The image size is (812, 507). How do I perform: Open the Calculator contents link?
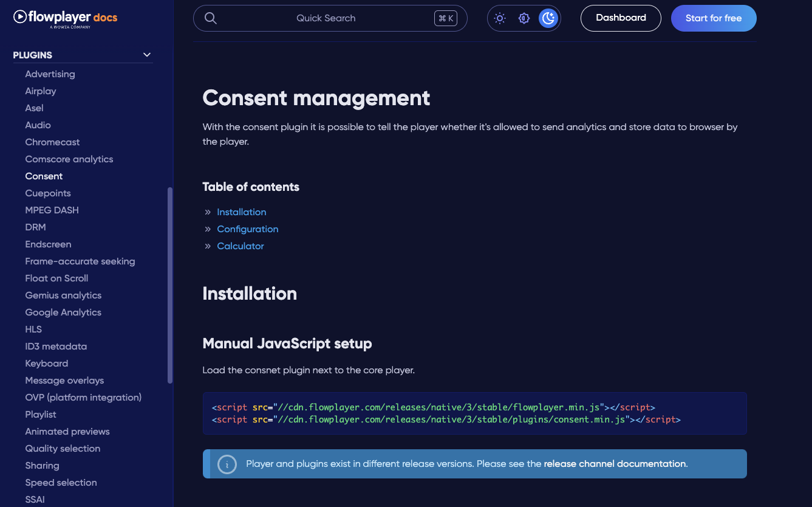click(241, 246)
